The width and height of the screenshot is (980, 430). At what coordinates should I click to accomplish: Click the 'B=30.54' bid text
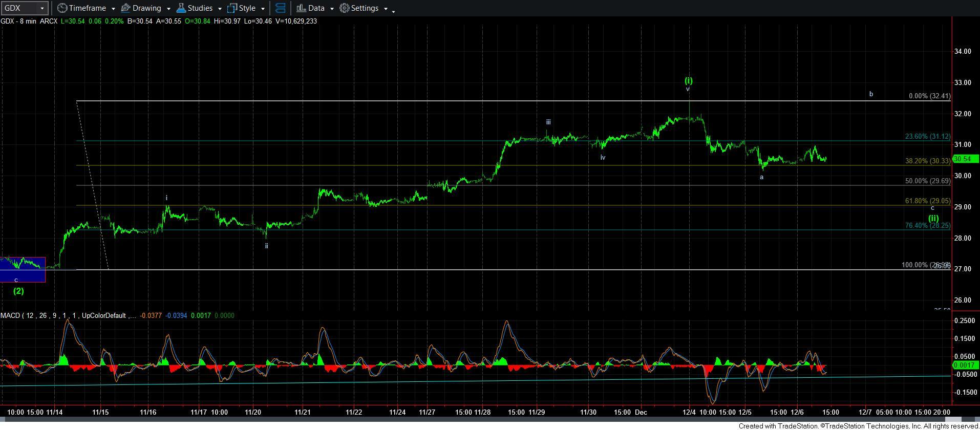[139, 21]
